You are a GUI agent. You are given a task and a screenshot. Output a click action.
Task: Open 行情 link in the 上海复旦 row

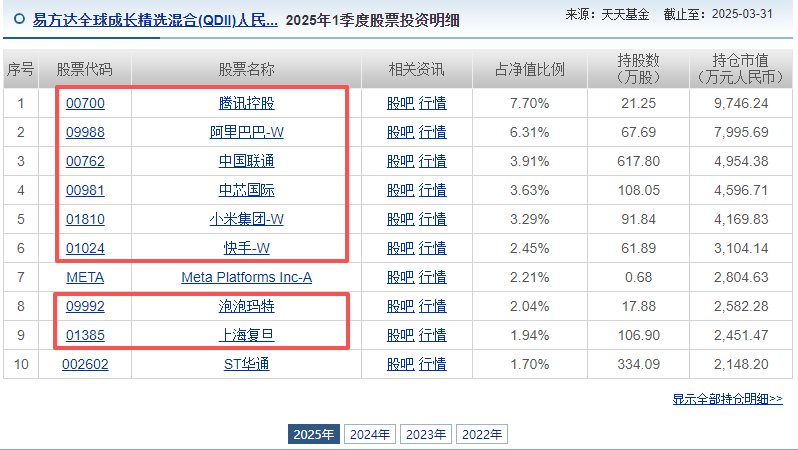(x=433, y=335)
